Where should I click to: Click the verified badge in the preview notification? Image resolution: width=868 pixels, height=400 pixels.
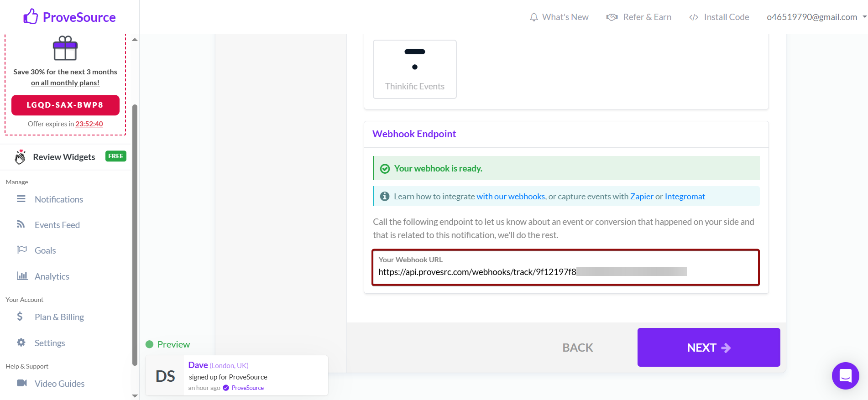(226, 388)
